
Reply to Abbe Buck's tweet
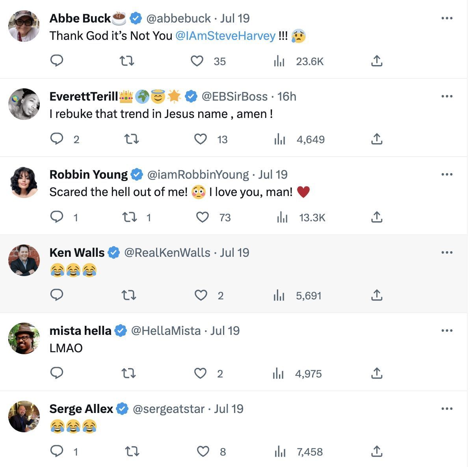tap(57, 61)
